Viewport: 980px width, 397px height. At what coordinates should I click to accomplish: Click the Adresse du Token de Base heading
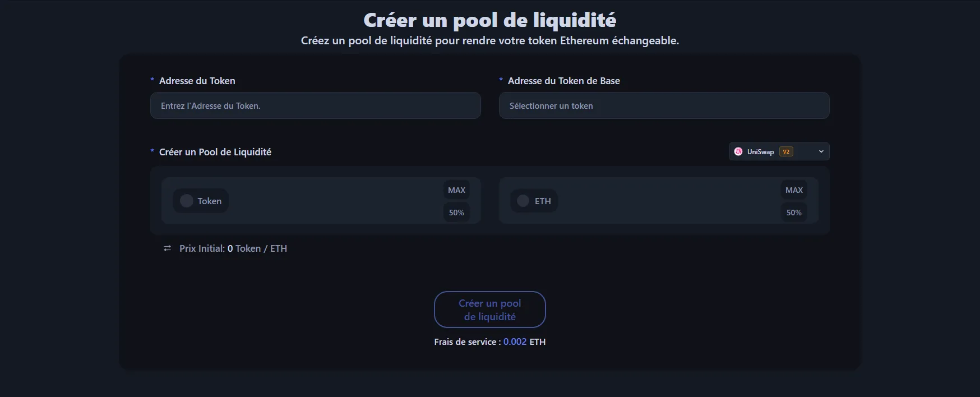(563, 81)
